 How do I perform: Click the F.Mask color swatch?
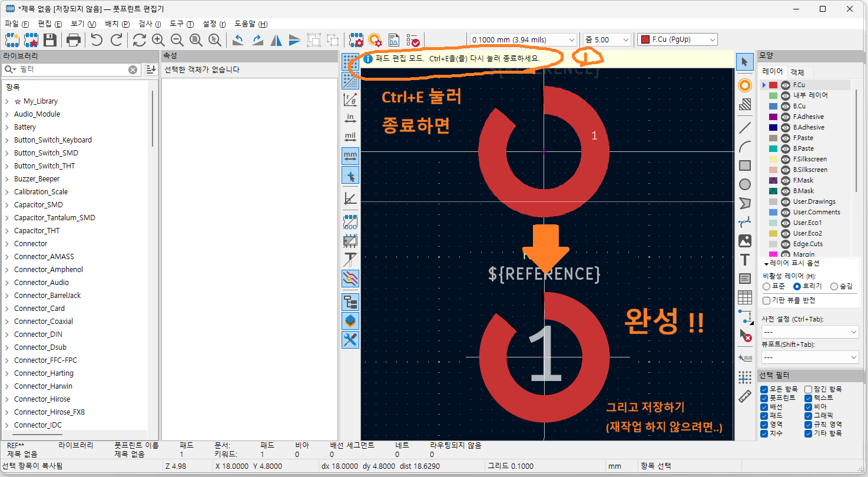click(773, 180)
